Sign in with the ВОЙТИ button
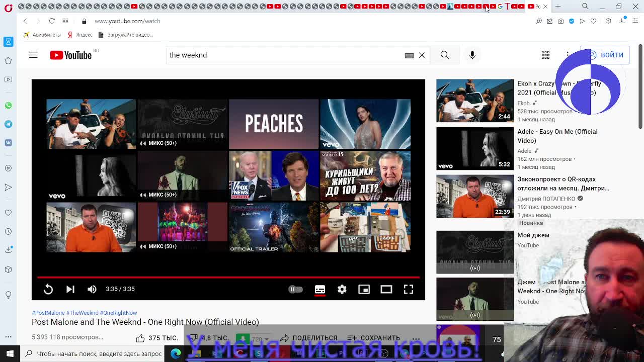The width and height of the screenshot is (644, 362). (x=605, y=55)
